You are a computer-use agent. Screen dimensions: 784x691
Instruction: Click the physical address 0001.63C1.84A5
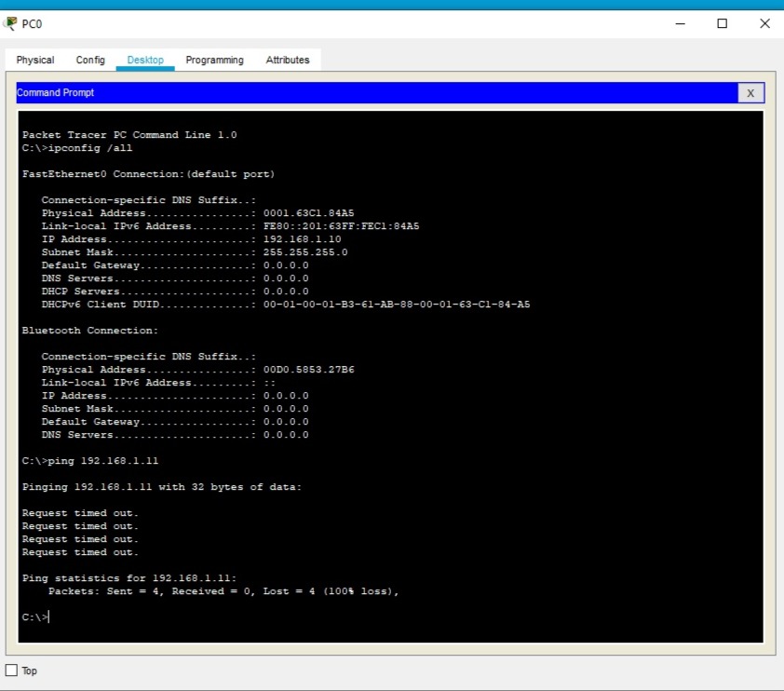(308, 213)
